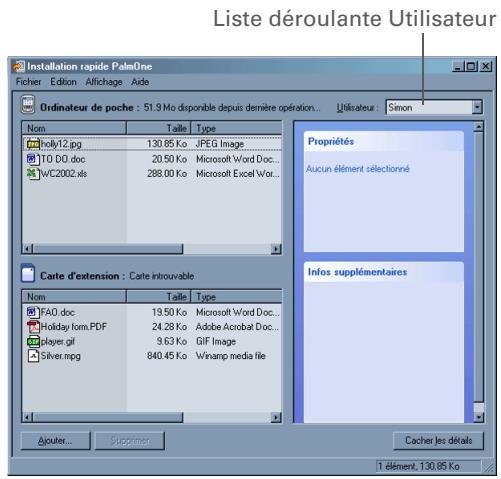This screenshot has width=501, height=479.
Task: Click the GIF icon of player.gif
Action: click(33, 341)
